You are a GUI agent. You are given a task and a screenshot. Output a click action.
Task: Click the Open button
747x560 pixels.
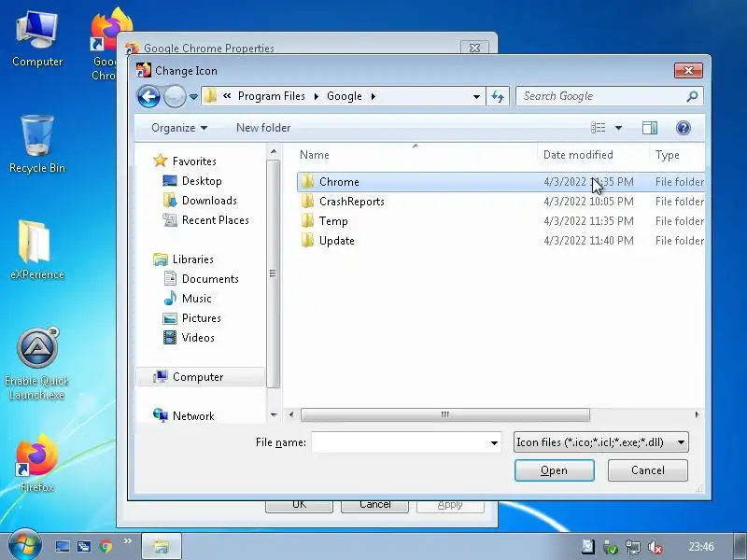pos(555,470)
